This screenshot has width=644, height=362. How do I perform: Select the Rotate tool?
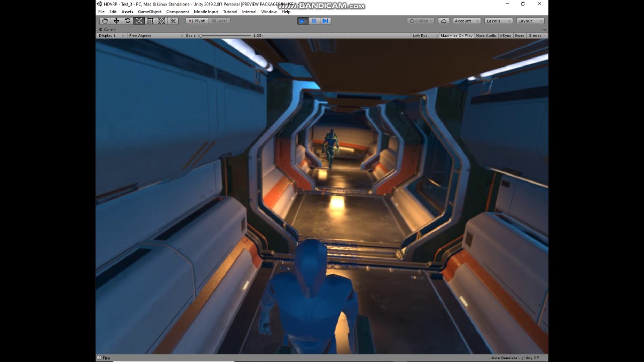coord(128,21)
